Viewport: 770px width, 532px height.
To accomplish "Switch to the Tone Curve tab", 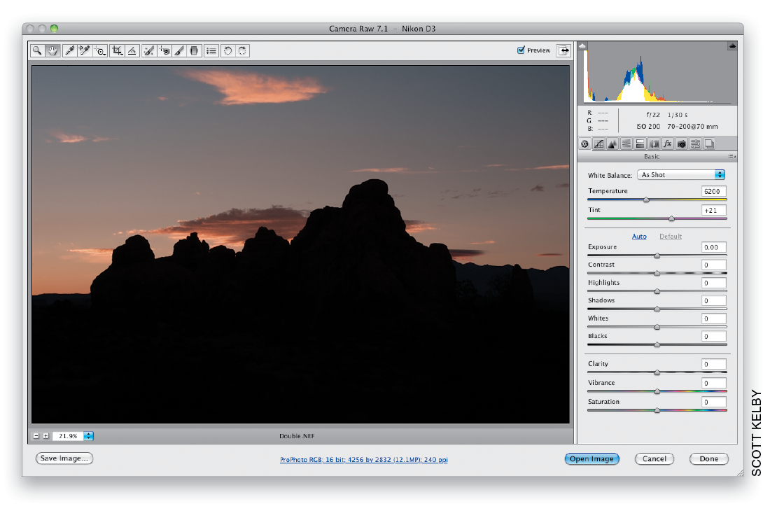I will pos(598,144).
